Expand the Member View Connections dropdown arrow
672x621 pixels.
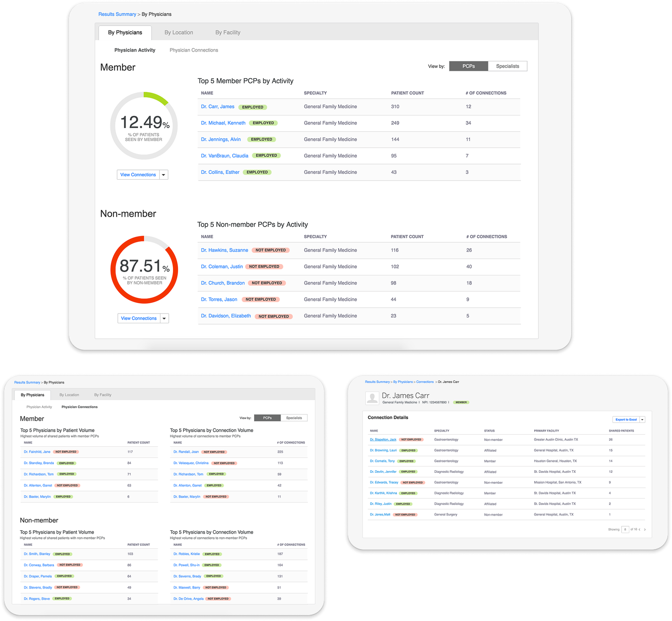click(x=163, y=175)
